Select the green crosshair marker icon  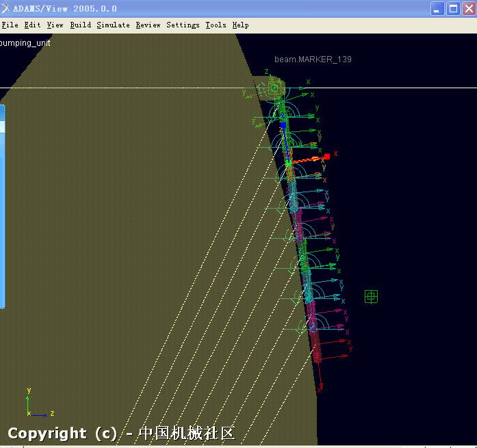pos(371,296)
